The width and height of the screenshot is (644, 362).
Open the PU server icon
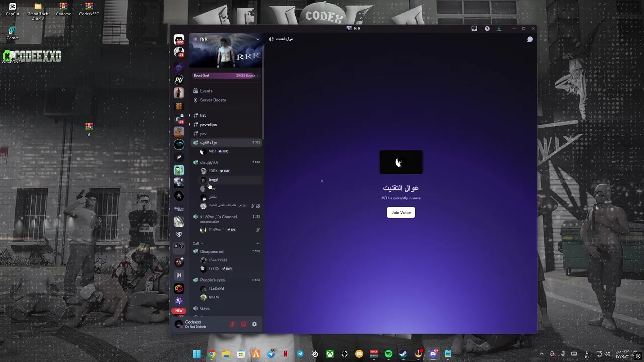coord(179,80)
